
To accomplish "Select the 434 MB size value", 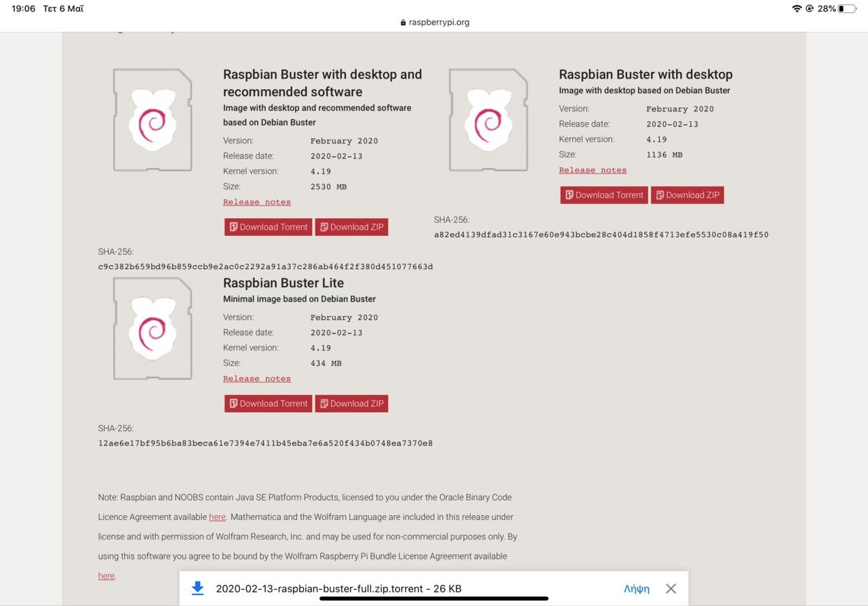I will coord(326,363).
